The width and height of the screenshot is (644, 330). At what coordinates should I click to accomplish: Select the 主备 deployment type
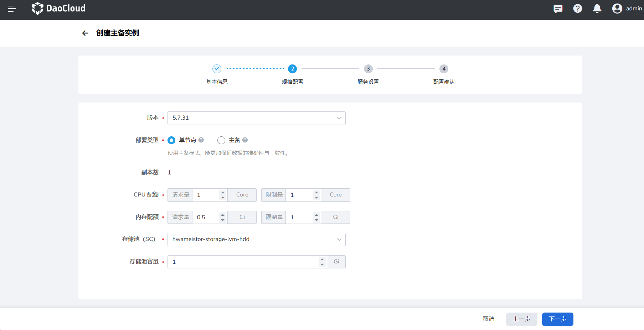221,140
